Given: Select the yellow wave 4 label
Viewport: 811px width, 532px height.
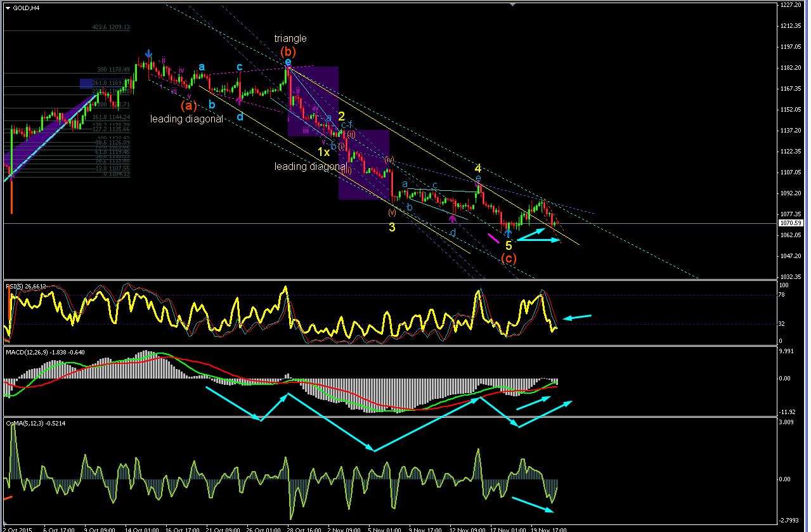Looking at the screenshot, I should pyautogui.click(x=478, y=169).
